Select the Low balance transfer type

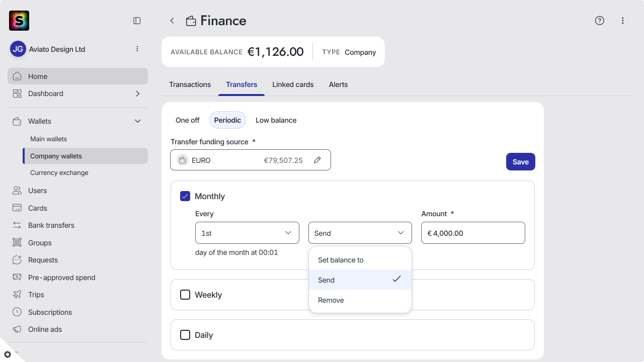[x=276, y=120]
